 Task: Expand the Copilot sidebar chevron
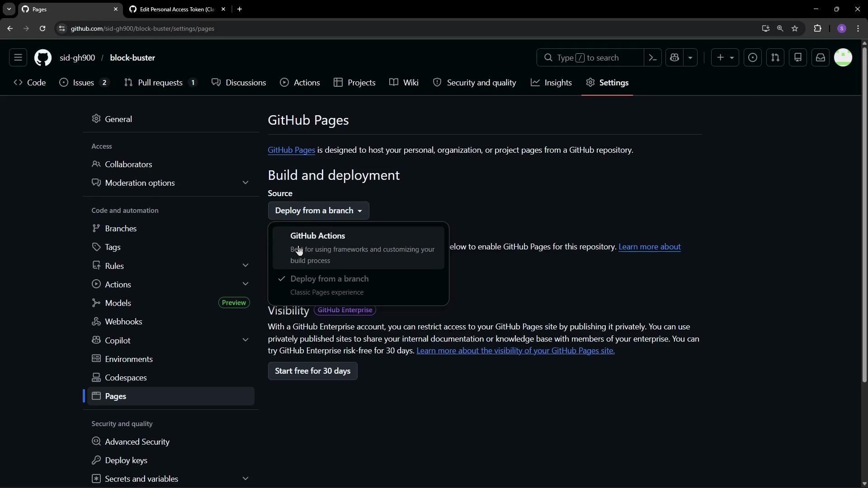pyautogui.click(x=245, y=340)
